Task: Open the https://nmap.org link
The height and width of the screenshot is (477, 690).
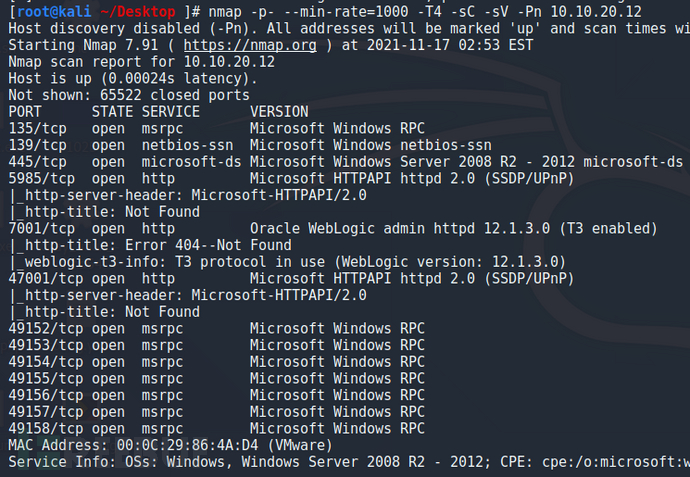Action: tap(250, 45)
